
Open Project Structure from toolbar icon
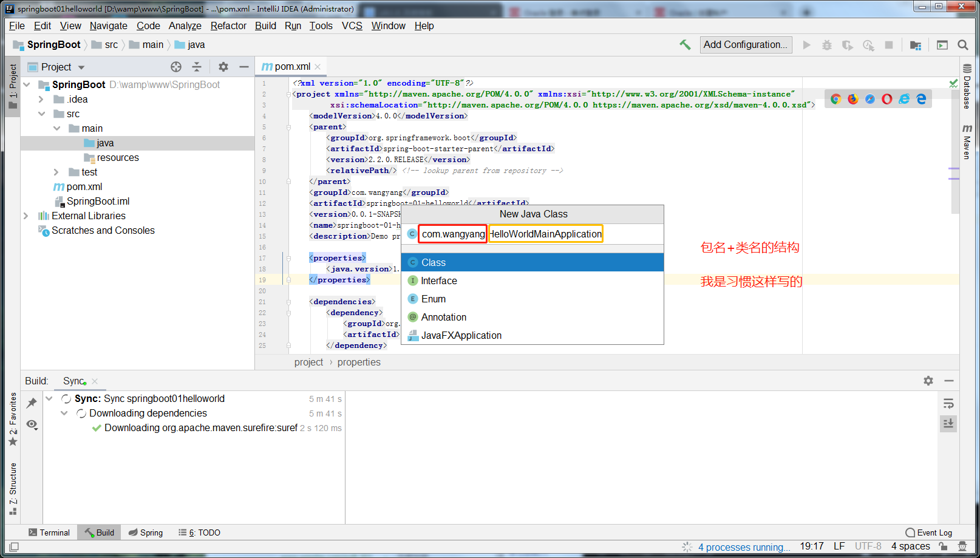(916, 45)
